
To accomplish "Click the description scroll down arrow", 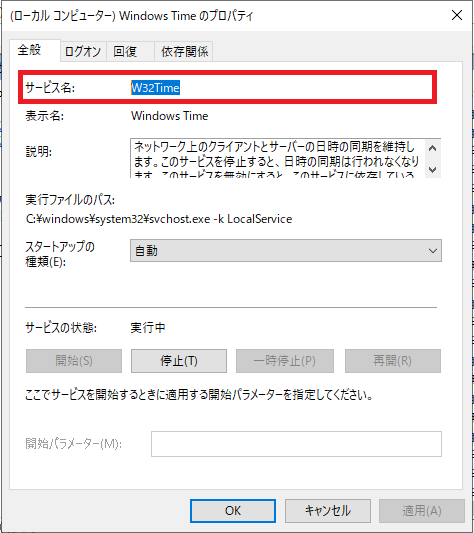I will pos(433,169).
